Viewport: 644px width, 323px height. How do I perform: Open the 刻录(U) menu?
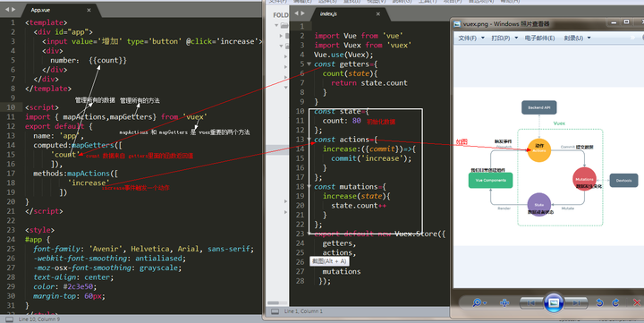(573, 38)
